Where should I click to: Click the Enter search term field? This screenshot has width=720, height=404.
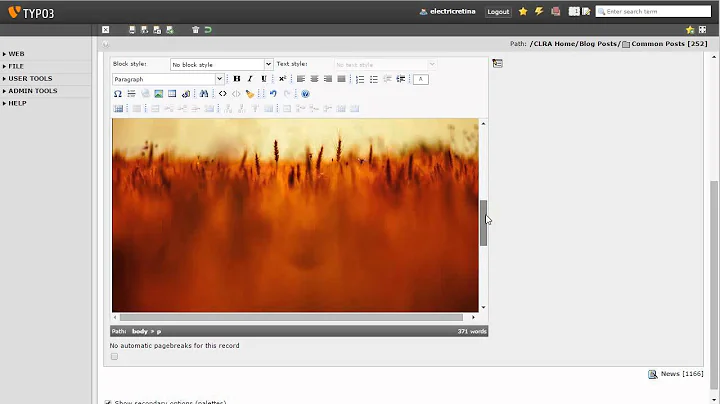(653, 11)
